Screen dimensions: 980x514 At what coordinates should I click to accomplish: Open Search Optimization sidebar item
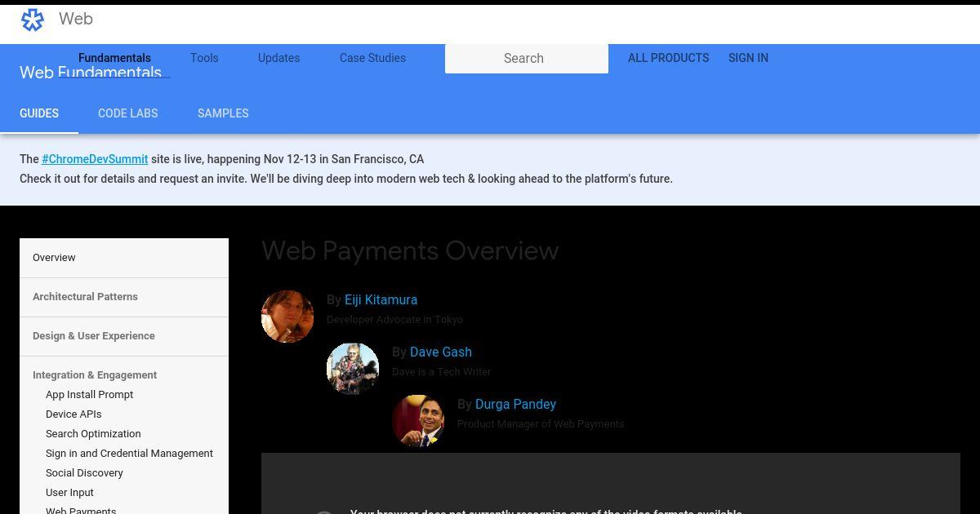coord(93,434)
